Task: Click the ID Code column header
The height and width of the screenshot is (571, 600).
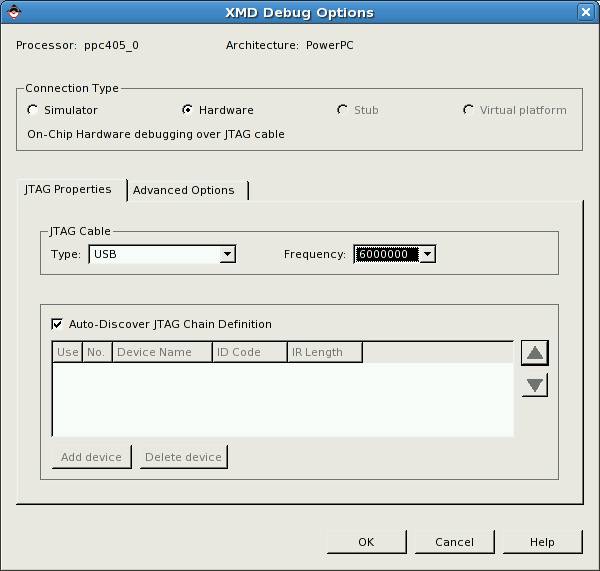Action: [x=249, y=352]
